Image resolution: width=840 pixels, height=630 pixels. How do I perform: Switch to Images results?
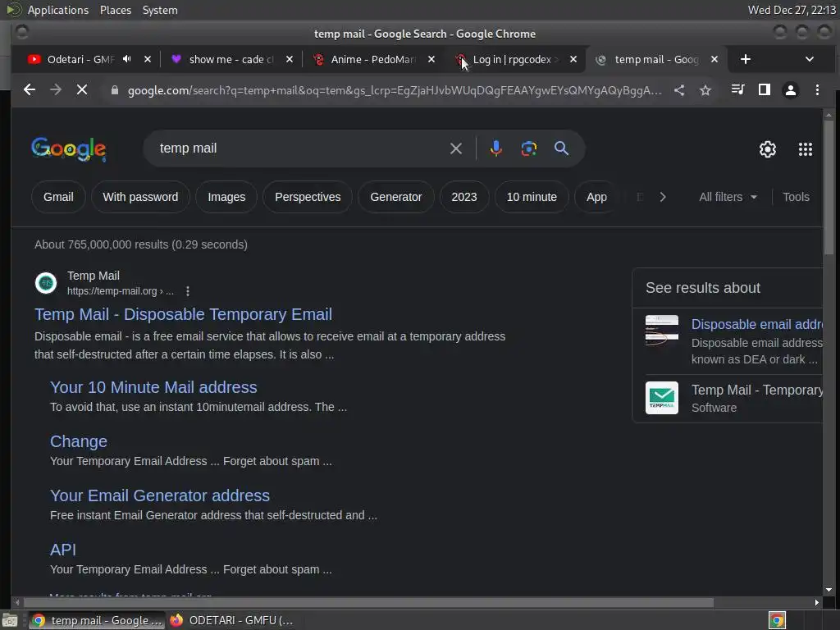(226, 197)
